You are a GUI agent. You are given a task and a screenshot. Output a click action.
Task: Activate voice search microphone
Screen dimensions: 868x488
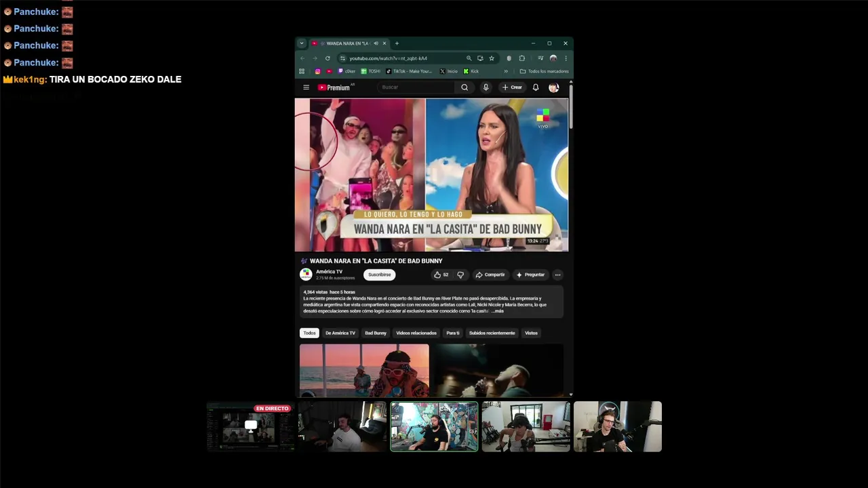[x=486, y=87]
